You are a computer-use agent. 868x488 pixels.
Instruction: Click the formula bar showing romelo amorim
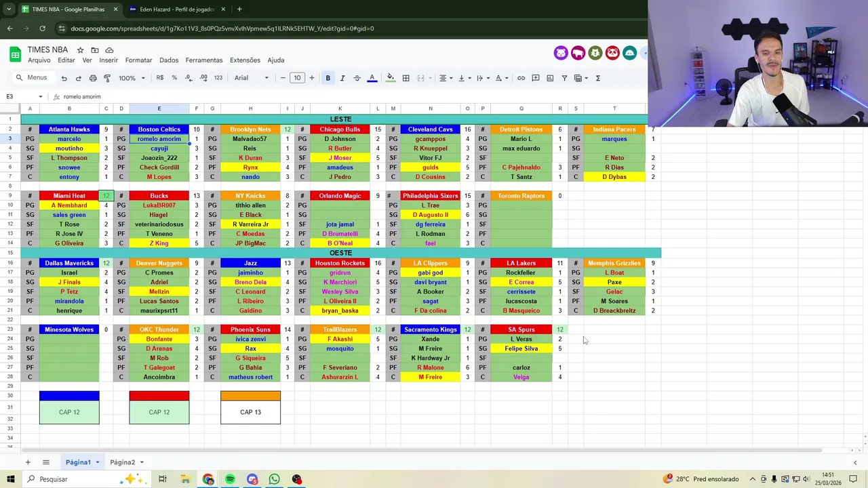(x=353, y=97)
